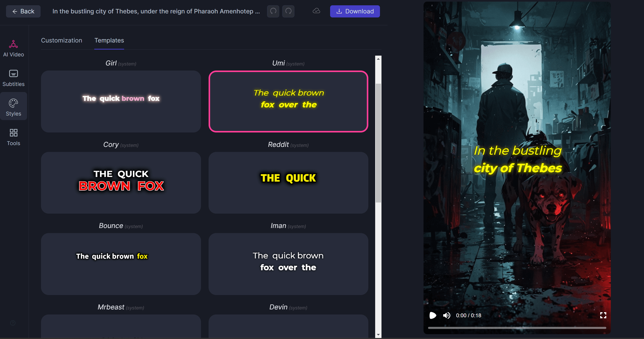Toggle mute on video preview

(446, 315)
